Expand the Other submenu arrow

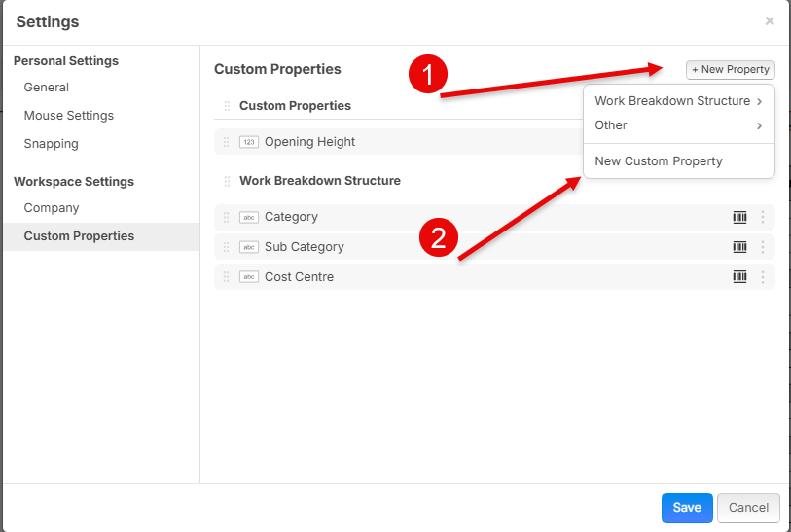tap(759, 125)
